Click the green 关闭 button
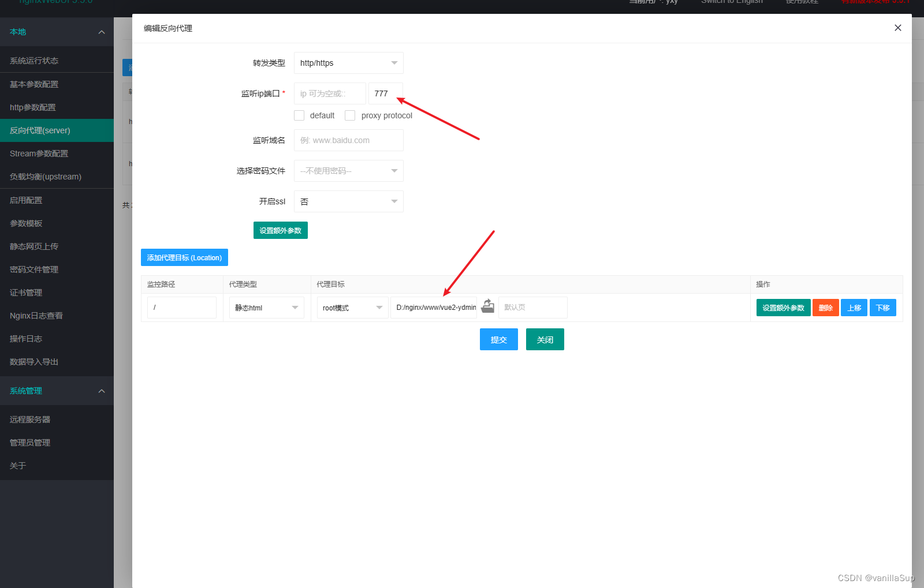The height and width of the screenshot is (588, 924). (x=545, y=339)
